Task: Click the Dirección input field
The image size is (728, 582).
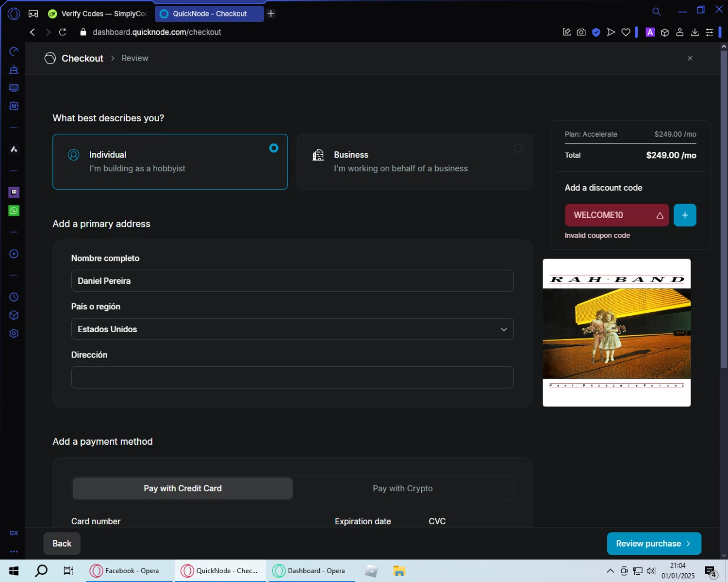Action: click(x=292, y=377)
